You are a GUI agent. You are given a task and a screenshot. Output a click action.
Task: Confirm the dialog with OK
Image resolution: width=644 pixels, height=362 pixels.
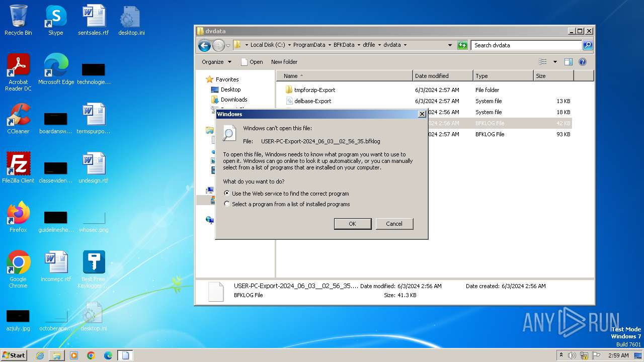(x=353, y=224)
